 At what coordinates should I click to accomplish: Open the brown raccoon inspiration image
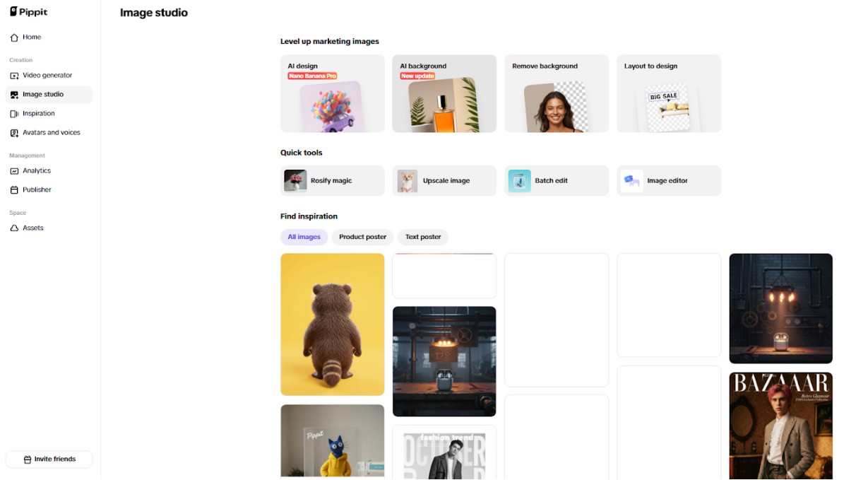point(332,324)
